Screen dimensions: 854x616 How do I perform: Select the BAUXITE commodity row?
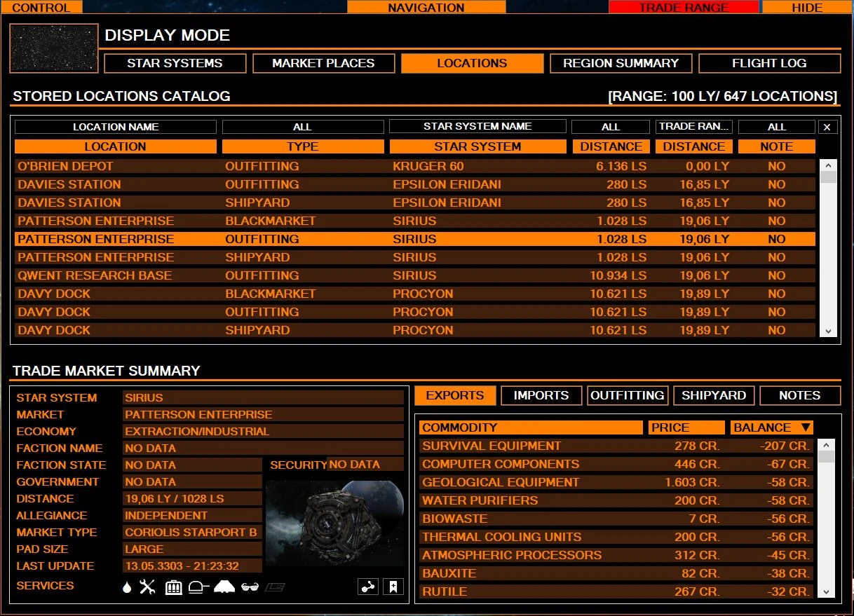[616, 573]
